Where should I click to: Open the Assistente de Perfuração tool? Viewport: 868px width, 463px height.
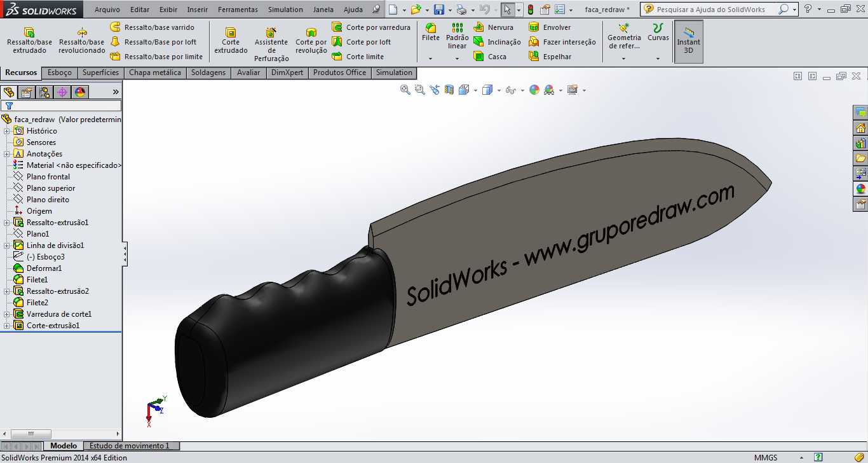pyautogui.click(x=271, y=43)
